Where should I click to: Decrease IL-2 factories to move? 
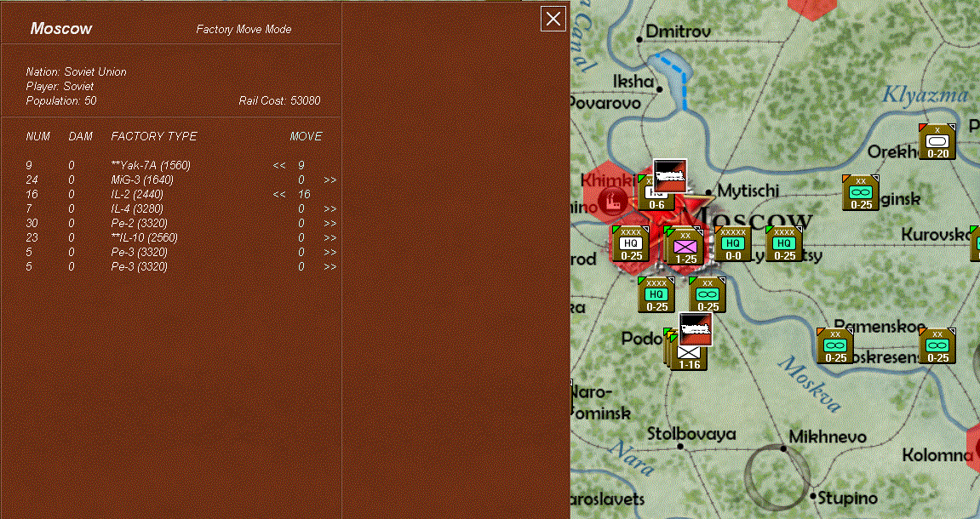tap(279, 194)
